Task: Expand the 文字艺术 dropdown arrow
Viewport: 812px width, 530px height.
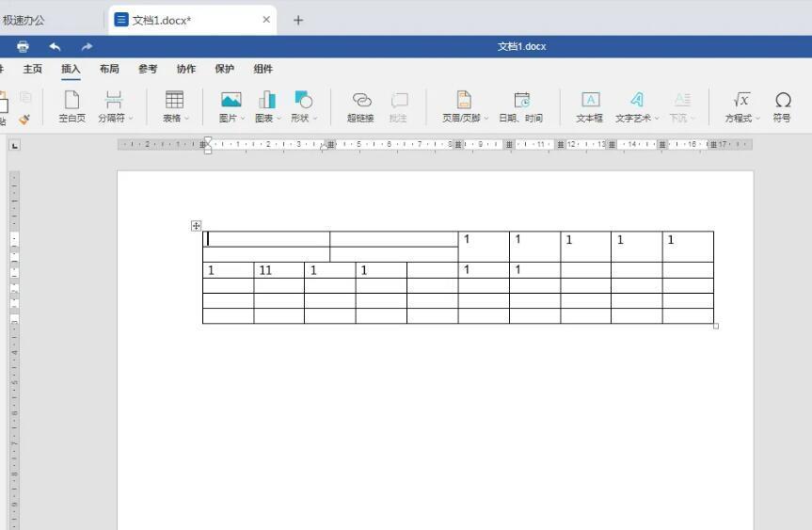Action: pyautogui.click(x=657, y=118)
